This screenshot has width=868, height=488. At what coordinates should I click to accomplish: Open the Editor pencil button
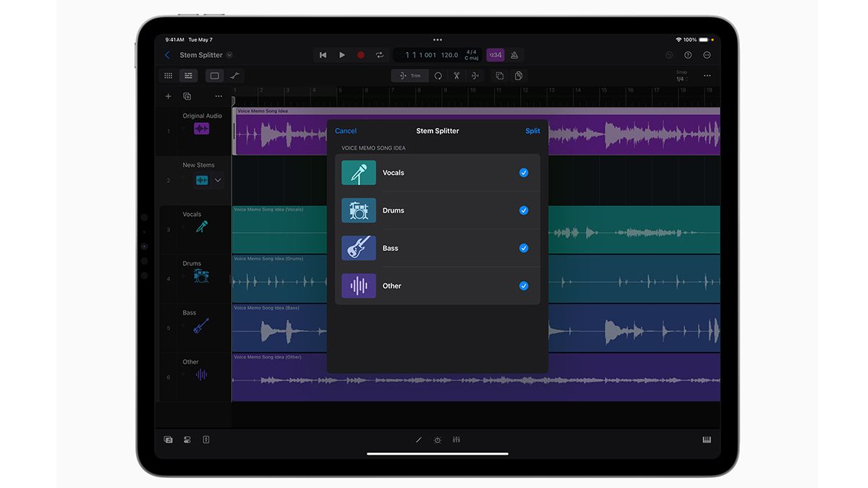[418, 440]
